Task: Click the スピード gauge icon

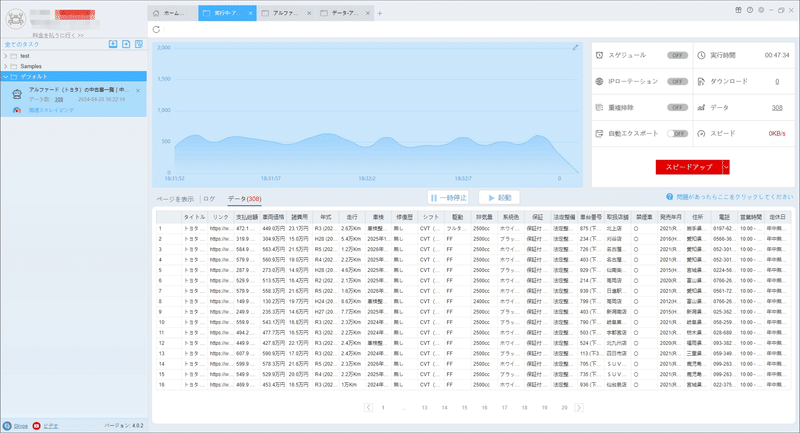Action: [x=702, y=134]
